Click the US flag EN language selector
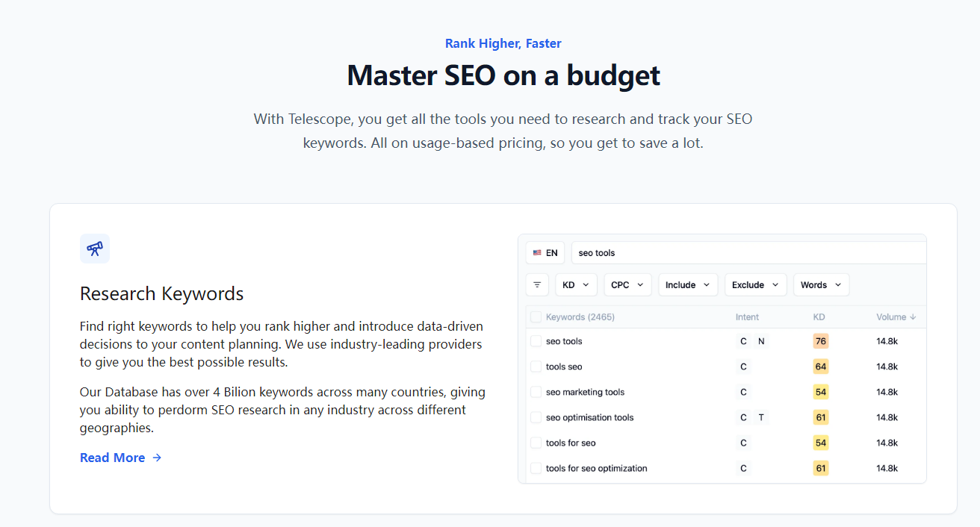The height and width of the screenshot is (527, 980). coord(545,253)
